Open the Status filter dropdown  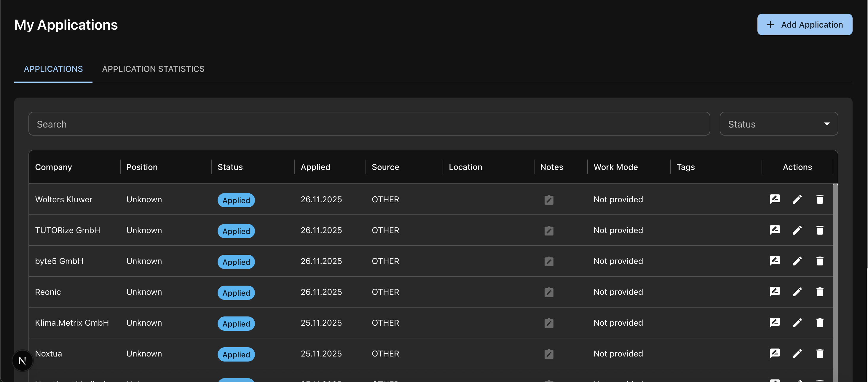coord(778,124)
